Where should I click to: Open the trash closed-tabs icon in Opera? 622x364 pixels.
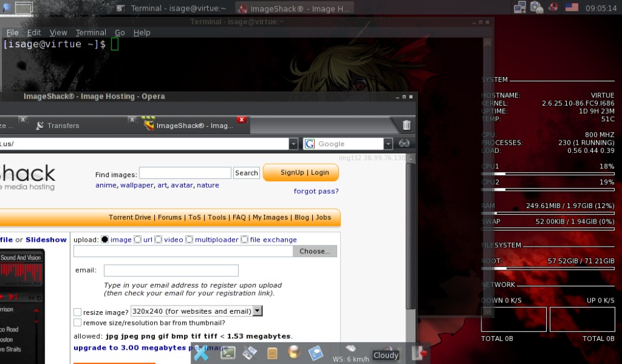[x=406, y=125]
